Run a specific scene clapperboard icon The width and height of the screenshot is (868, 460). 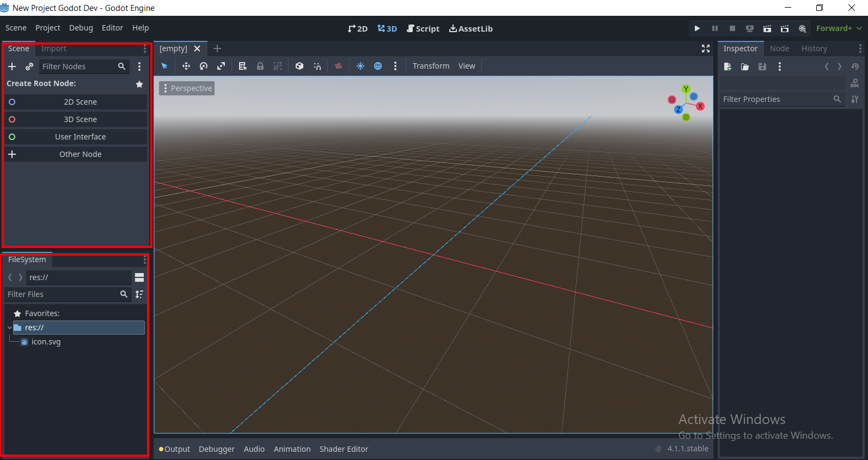tap(785, 28)
